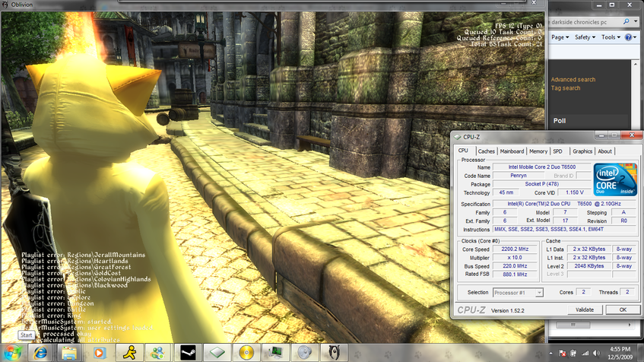Click the Core VID 1.150 V value
The width and height of the screenshot is (644, 362).
[575, 192]
